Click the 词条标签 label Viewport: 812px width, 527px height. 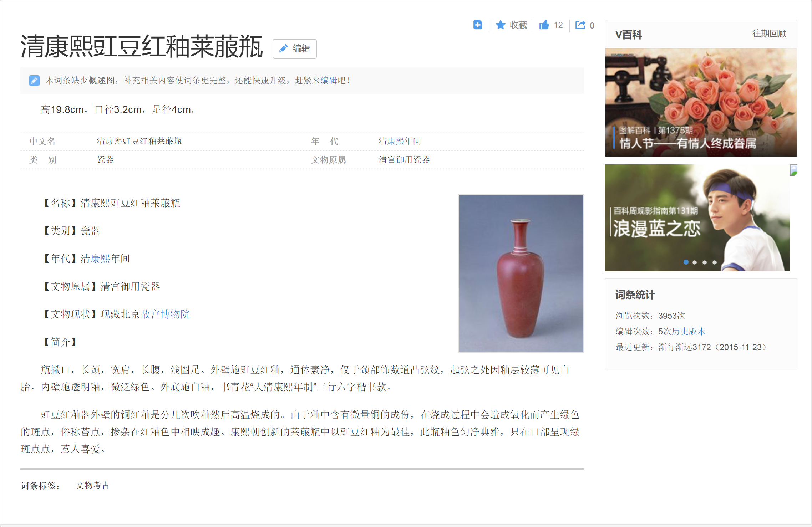pos(40,486)
